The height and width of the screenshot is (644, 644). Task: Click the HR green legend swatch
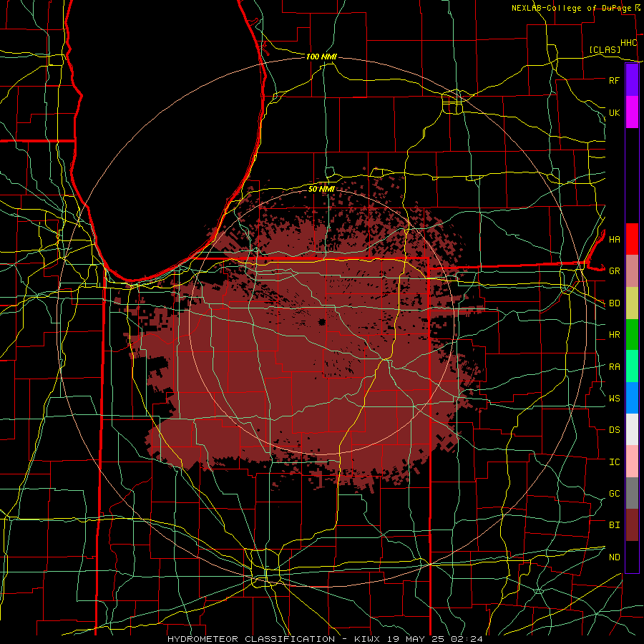point(632,335)
